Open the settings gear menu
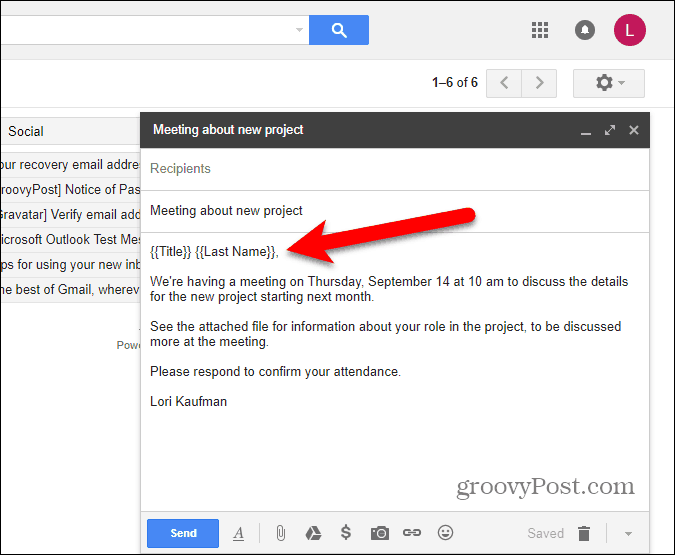This screenshot has width=675, height=555. 609,83
